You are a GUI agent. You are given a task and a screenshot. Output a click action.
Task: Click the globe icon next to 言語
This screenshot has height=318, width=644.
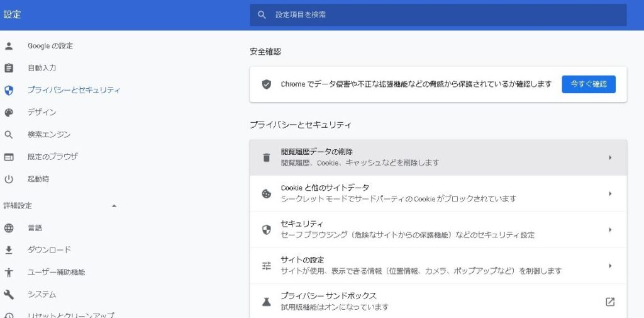coord(9,228)
